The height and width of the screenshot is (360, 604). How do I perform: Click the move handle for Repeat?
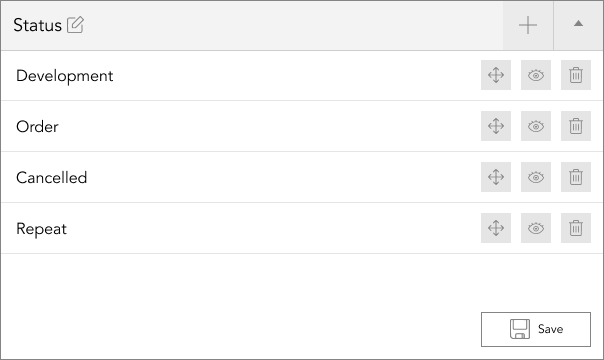click(x=496, y=228)
